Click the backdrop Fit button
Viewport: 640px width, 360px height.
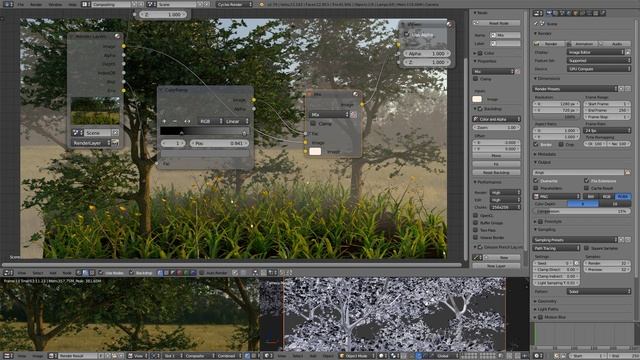[x=496, y=164]
